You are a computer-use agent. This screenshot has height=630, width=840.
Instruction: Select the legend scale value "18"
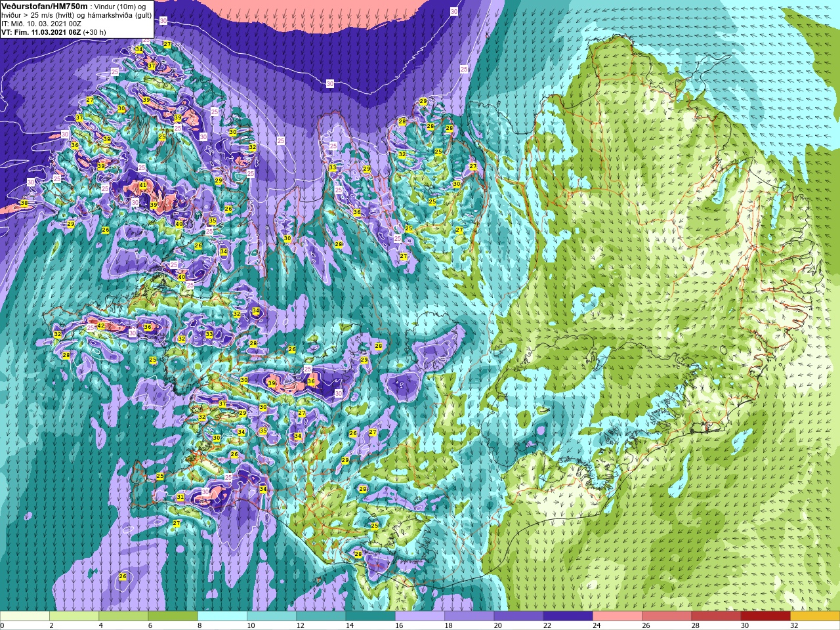(448, 625)
